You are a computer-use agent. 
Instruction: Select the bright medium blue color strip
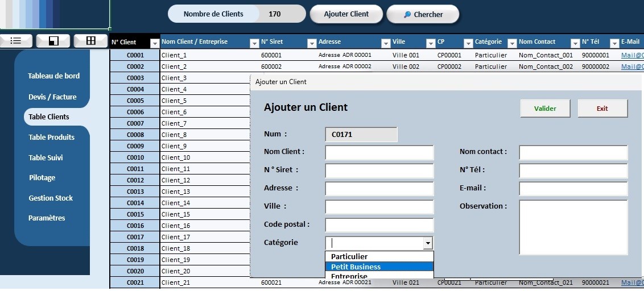43,14
